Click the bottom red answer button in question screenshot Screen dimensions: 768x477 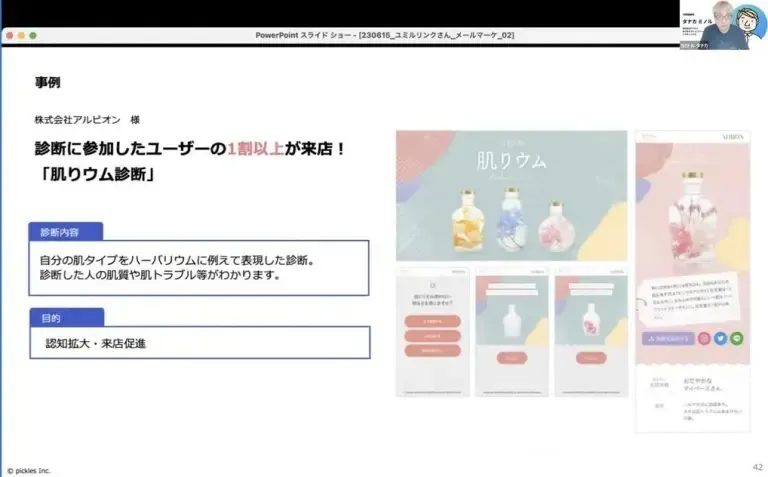click(432, 351)
